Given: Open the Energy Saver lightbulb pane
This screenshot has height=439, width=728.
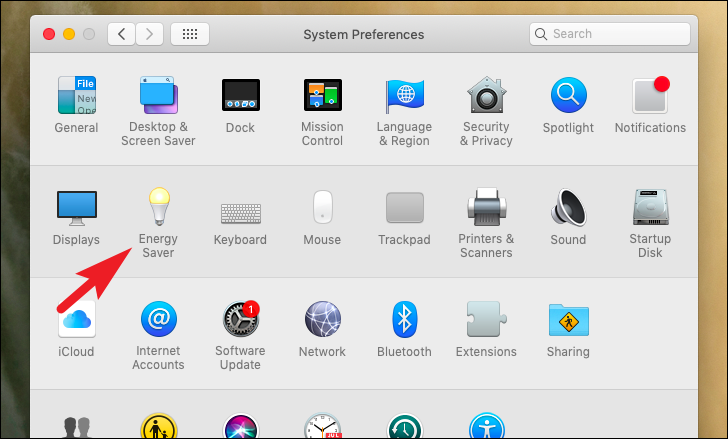Looking at the screenshot, I should [x=159, y=207].
